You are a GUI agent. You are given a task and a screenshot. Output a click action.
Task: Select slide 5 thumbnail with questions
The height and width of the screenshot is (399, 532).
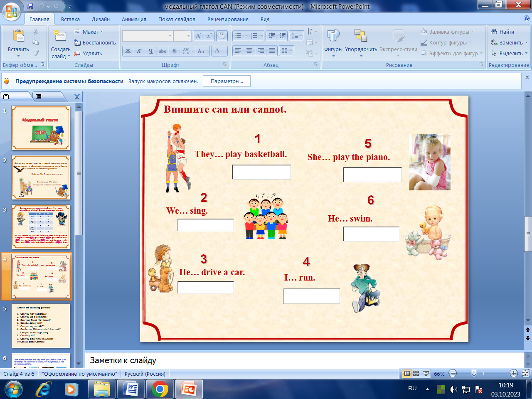click(41, 326)
